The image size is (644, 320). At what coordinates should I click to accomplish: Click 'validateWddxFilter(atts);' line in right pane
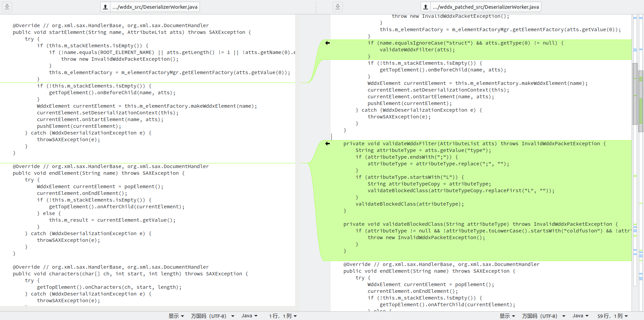417,50
